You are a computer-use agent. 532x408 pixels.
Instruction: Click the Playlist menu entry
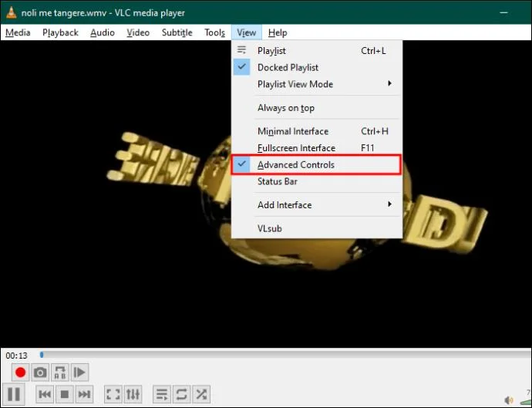(317, 51)
